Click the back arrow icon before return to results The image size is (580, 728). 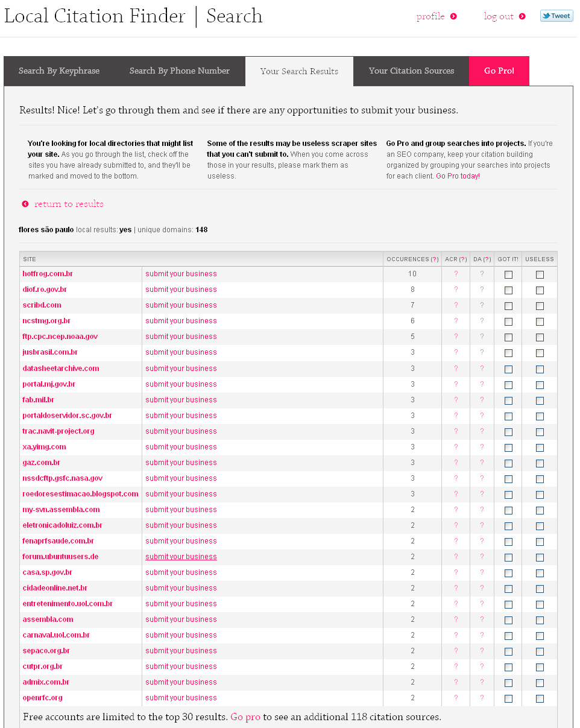tap(25, 204)
